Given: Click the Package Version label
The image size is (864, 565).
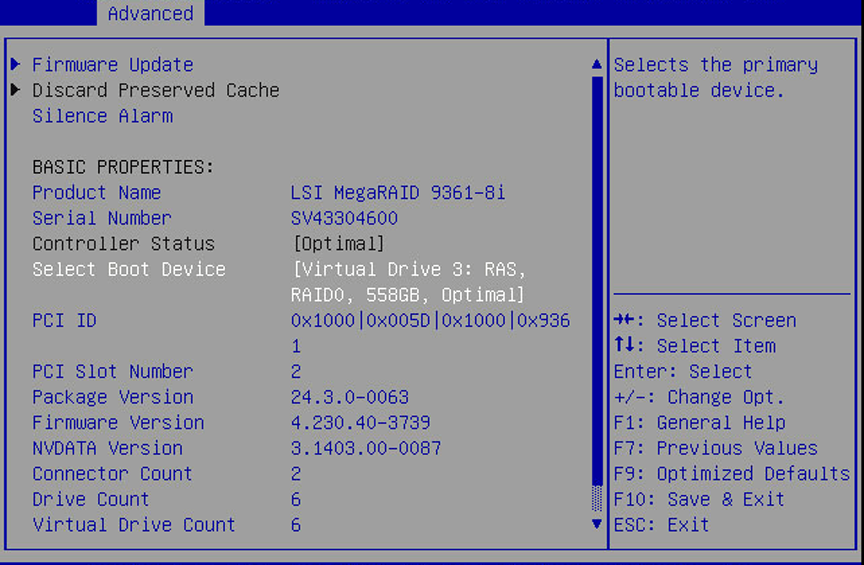Looking at the screenshot, I should pyautogui.click(x=113, y=397).
